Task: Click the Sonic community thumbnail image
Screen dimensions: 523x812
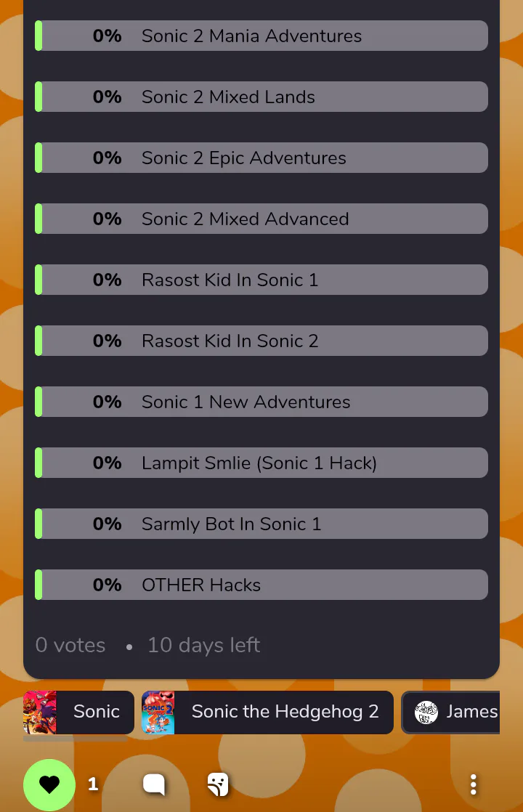Action: point(40,712)
